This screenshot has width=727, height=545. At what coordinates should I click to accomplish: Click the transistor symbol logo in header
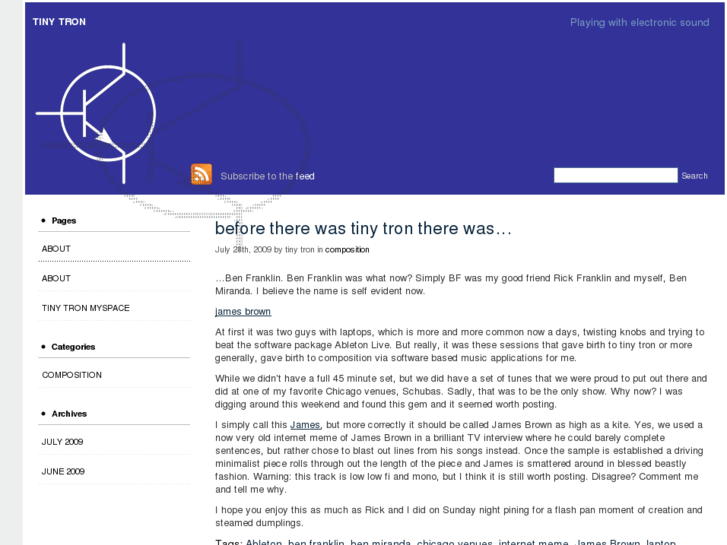tap(107, 112)
